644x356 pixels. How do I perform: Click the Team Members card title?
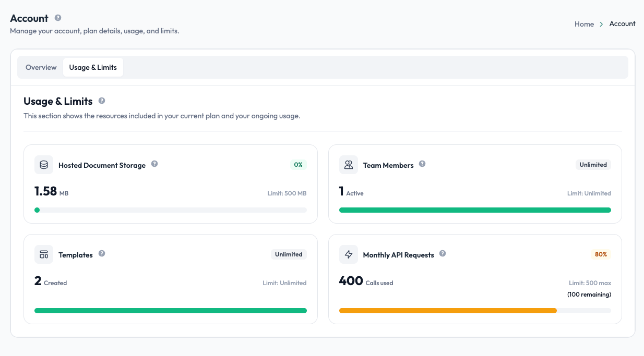pyautogui.click(x=388, y=165)
